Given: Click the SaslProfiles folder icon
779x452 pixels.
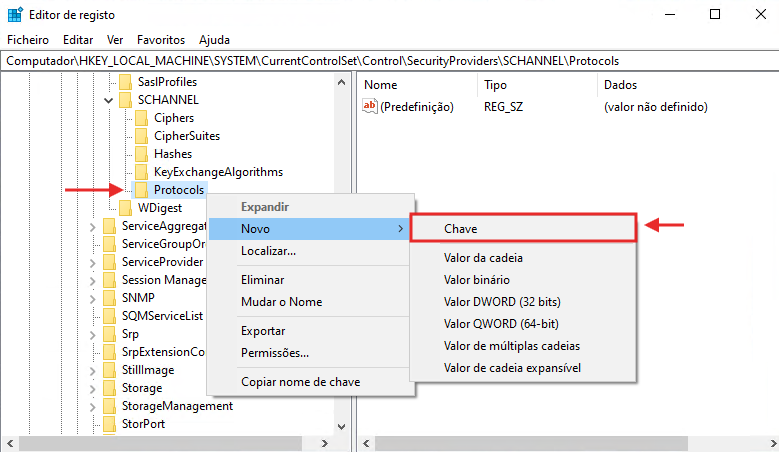Looking at the screenshot, I should (125, 82).
